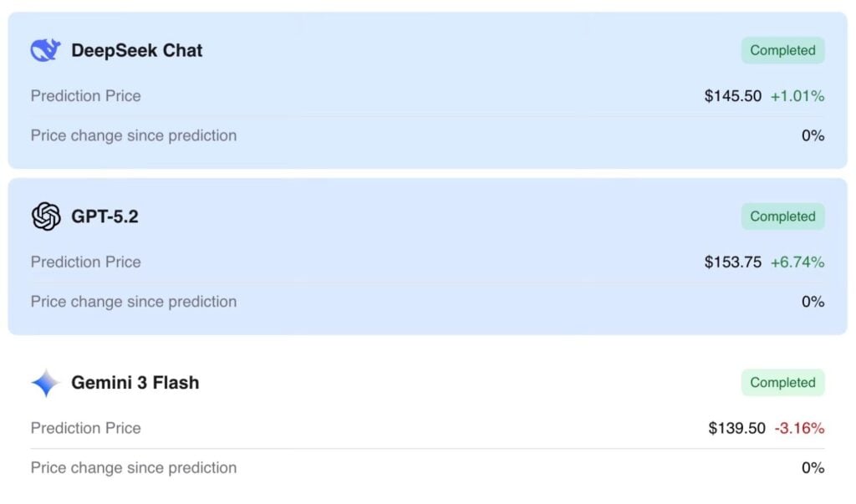Click the +1.01% green change value

coord(797,96)
